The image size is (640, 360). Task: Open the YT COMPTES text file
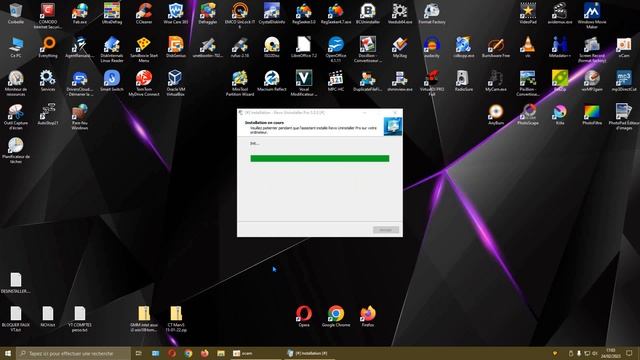click(x=80, y=318)
